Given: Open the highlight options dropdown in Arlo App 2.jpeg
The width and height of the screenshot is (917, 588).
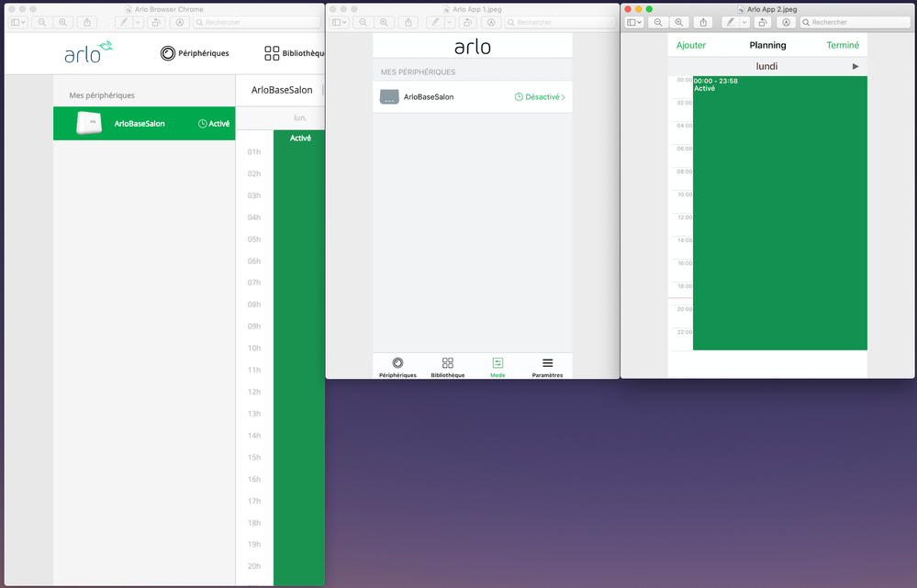Looking at the screenshot, I should tap(744, 22).
